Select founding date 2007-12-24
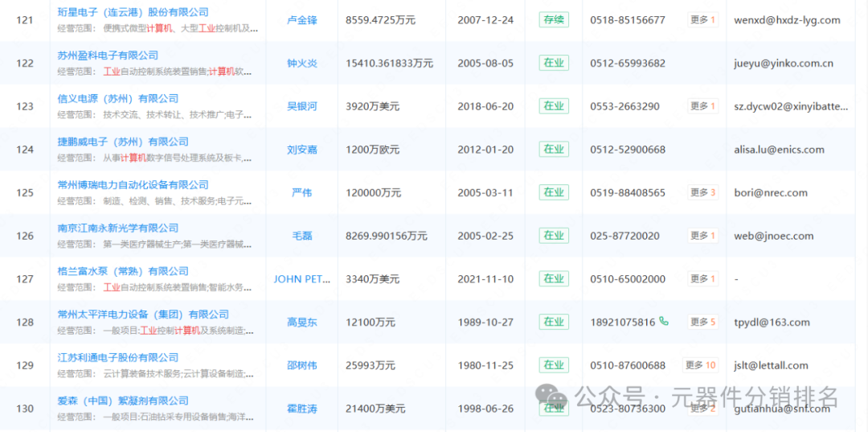The width and height of the screenshot is (868, 432). (485, 20)
